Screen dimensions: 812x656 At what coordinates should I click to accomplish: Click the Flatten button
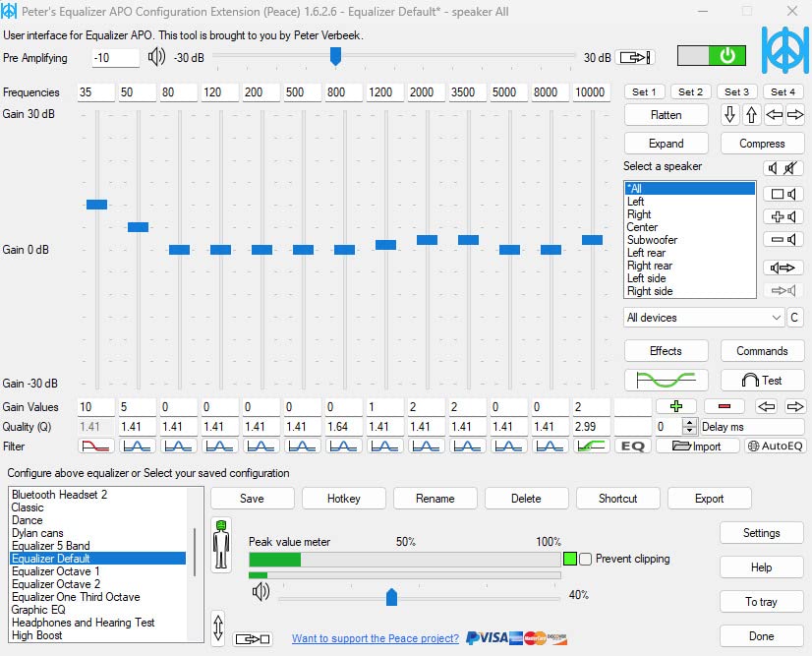pyautogui.click(x=666, y=115)
